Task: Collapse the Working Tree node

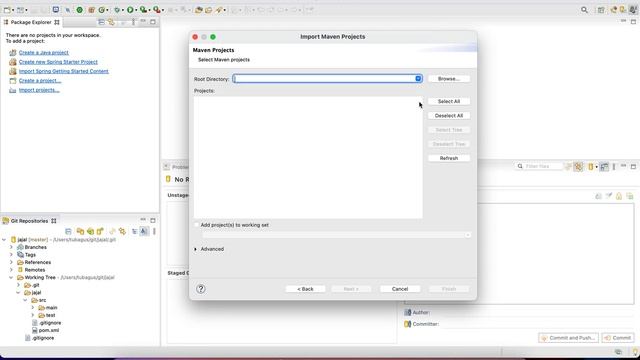Action: pos(11,278)
